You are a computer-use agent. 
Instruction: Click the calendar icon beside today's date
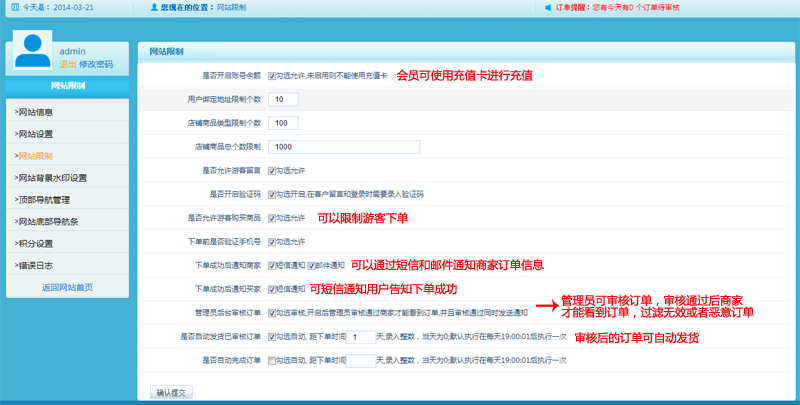14,8
